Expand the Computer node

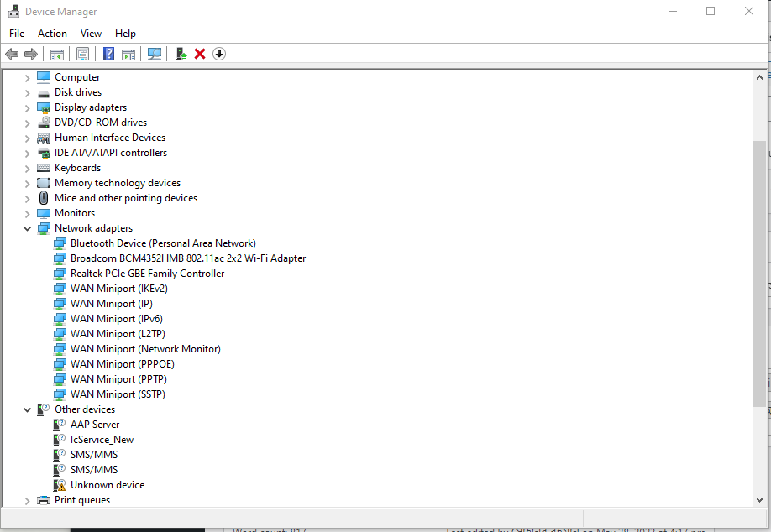coord(27,77)
